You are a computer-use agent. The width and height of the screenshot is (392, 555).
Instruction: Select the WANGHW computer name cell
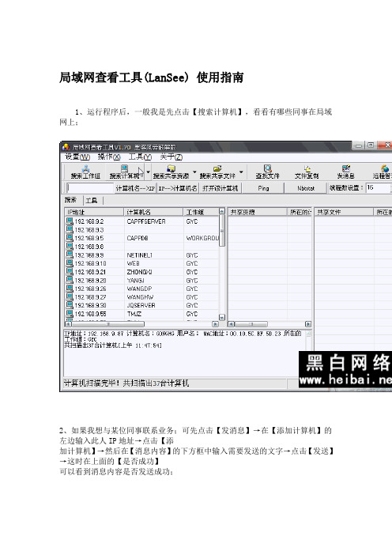click(140, 297)
